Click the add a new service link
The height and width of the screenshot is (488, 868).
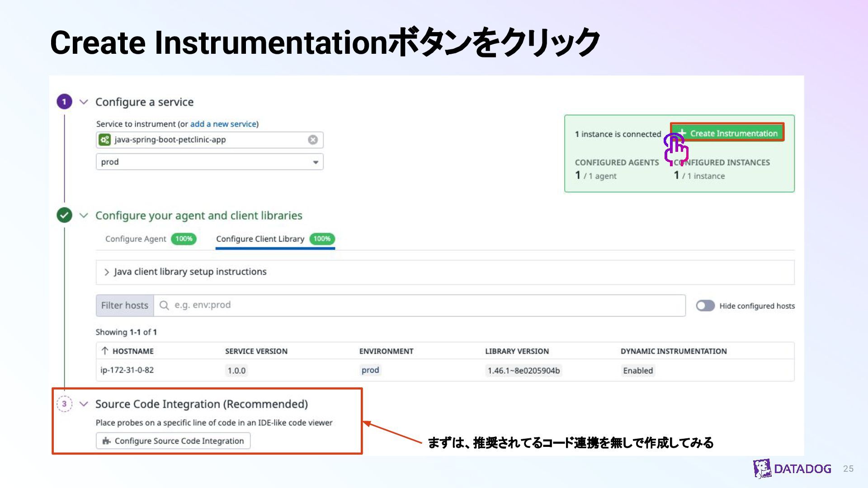(x=223, y=124)
